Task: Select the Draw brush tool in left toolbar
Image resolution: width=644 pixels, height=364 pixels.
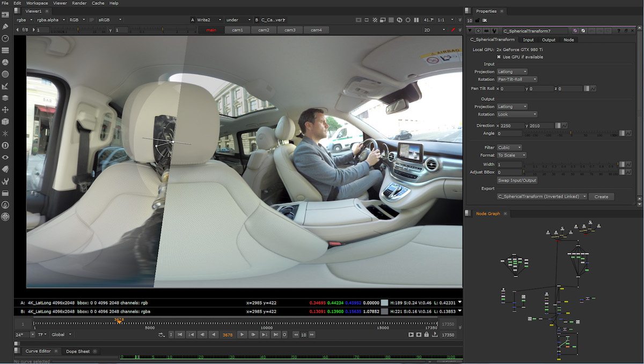Action: [5, 26]
